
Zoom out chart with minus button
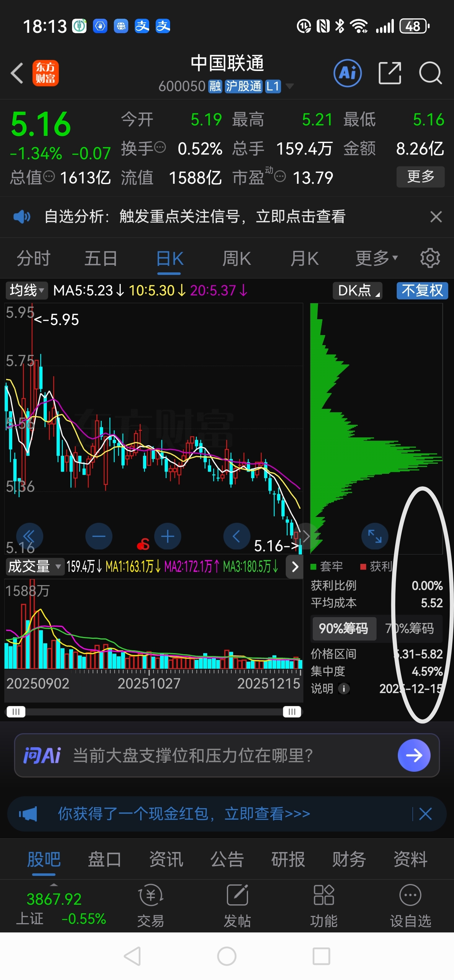[x=99, y=536]
